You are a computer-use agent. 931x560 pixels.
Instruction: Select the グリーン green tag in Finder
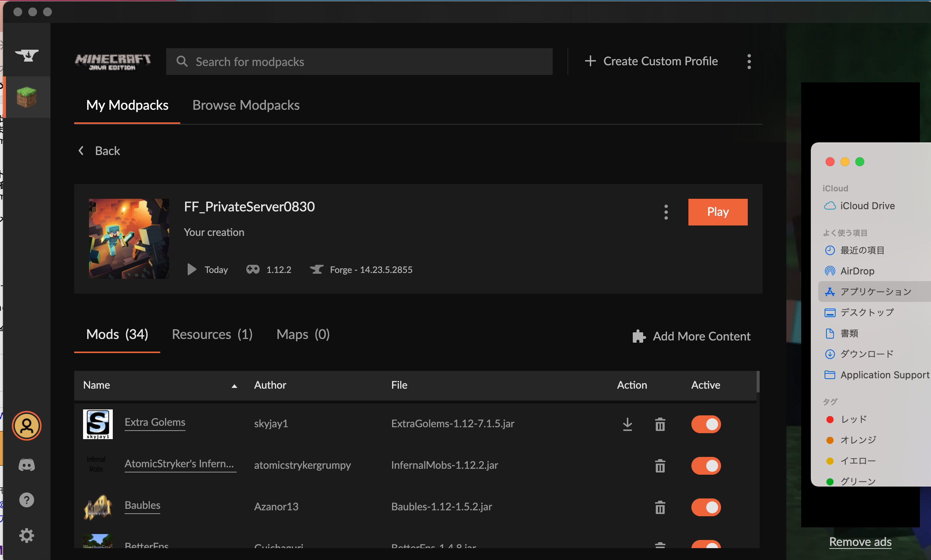click(x=851, y=481)
